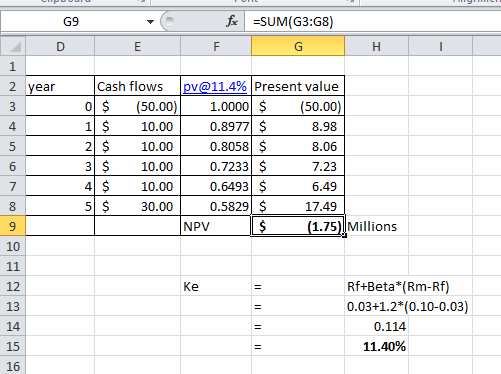
Task: Select the NPV result (1.75) cell
Action: 298,226
